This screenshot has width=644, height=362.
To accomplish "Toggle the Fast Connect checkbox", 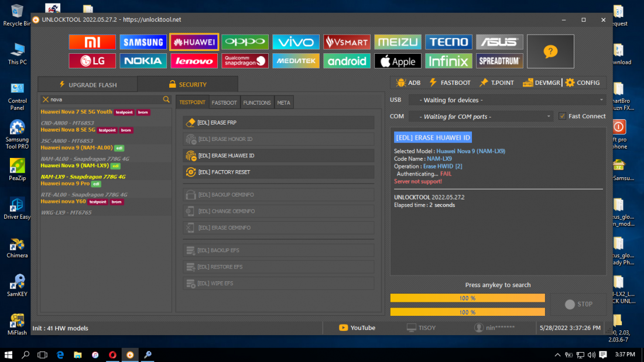I will 562,116.
